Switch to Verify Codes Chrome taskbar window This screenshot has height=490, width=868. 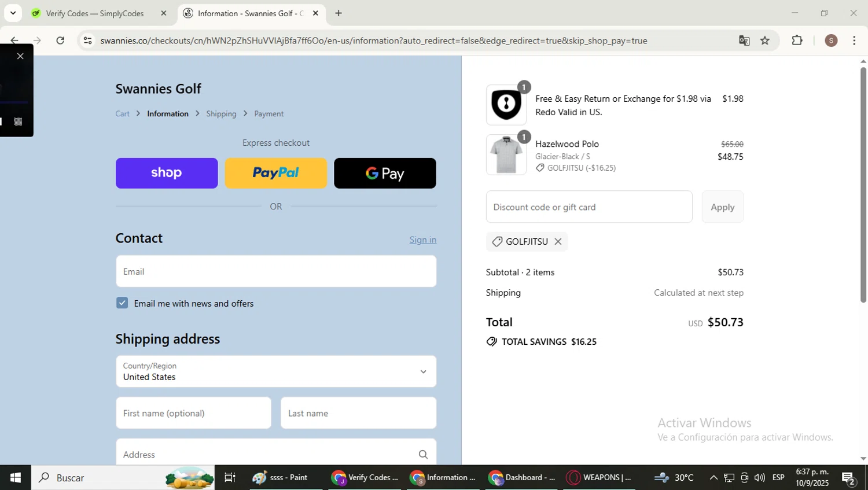(x=365, y=478)
